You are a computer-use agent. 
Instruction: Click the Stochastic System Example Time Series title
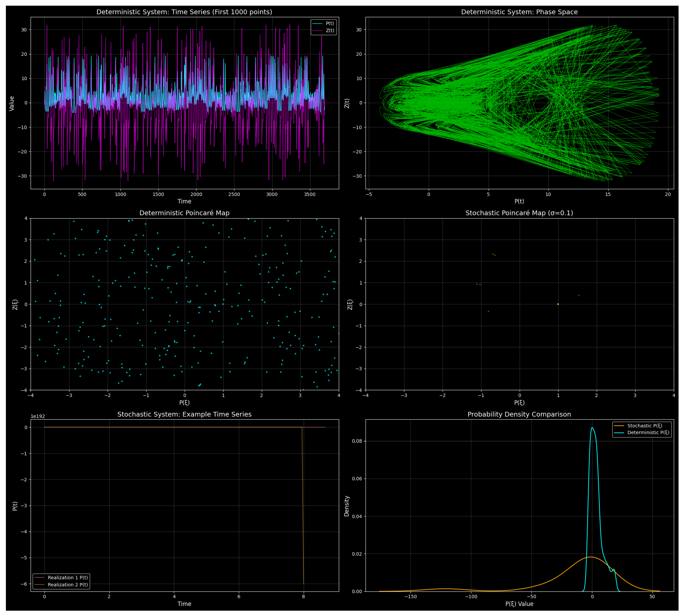tap(184, 414)
